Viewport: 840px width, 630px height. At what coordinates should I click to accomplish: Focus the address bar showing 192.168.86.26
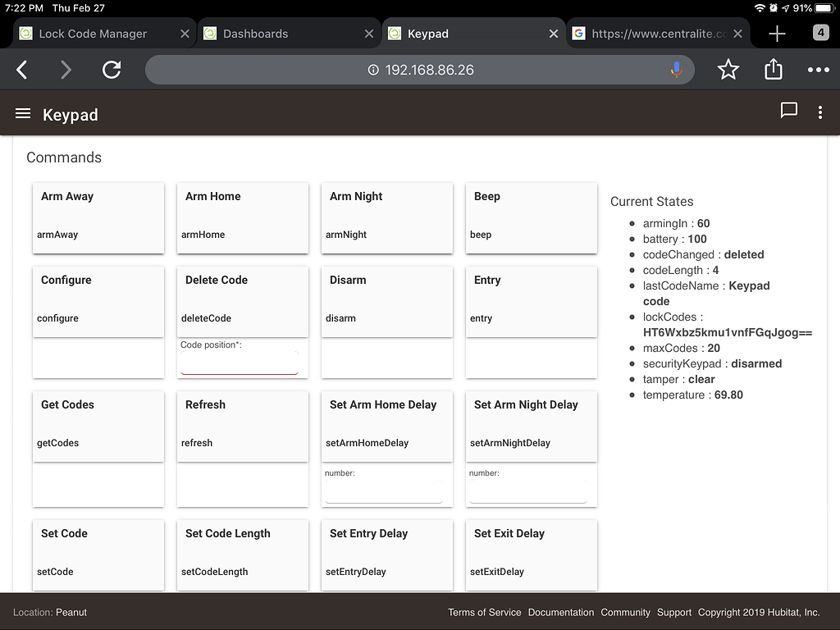pyautogui.click(x=419, y=70)
